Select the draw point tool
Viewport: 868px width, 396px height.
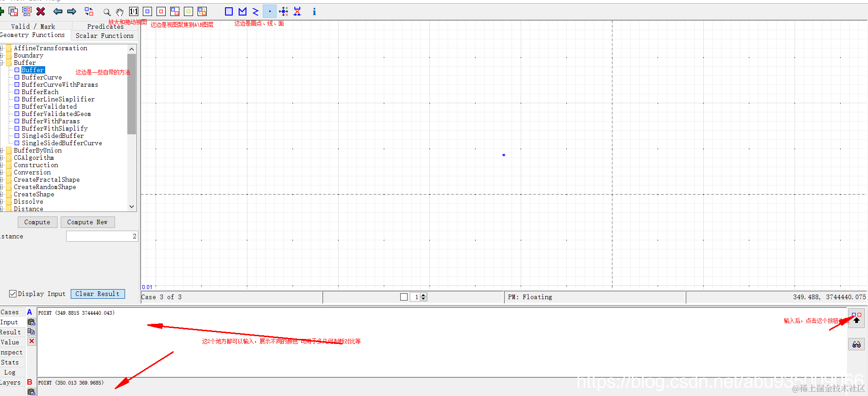click(270, 11)
